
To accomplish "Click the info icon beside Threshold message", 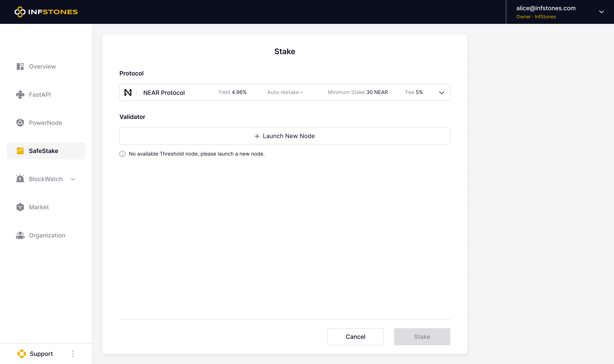I will point(122,154).
